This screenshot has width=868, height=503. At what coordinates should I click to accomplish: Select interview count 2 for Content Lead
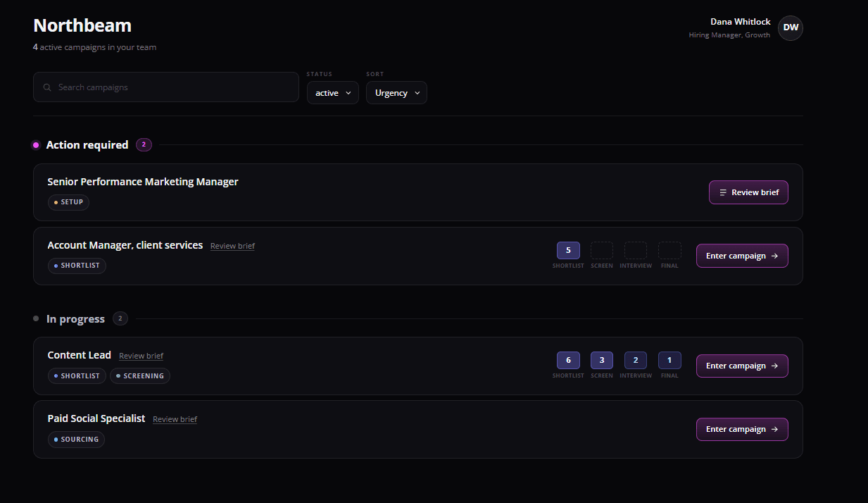point(636,360)
